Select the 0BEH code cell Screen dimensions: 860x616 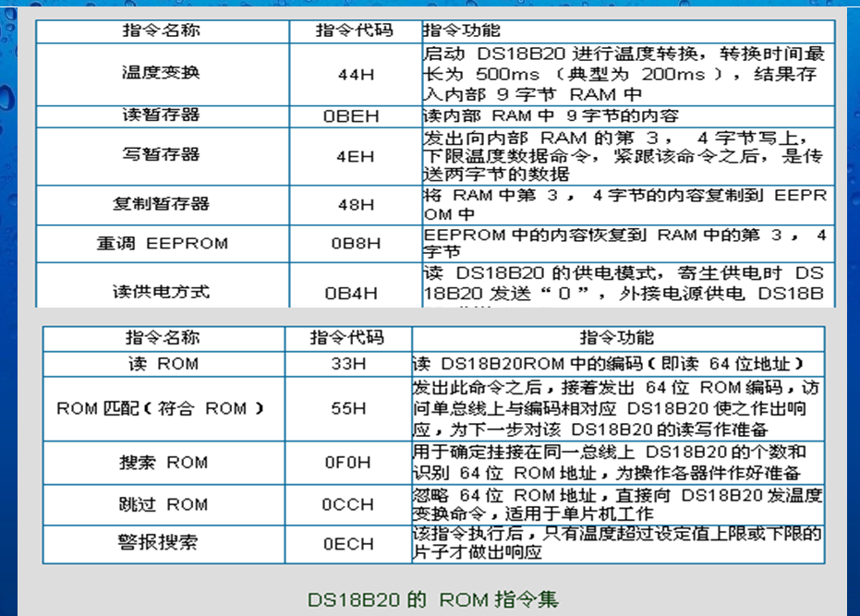coord(352,115)
